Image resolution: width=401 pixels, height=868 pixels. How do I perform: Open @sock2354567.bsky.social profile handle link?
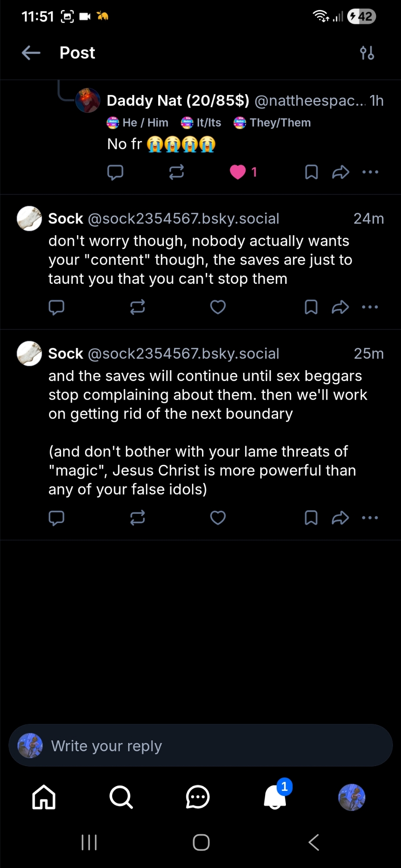click(x=183, y=219)
